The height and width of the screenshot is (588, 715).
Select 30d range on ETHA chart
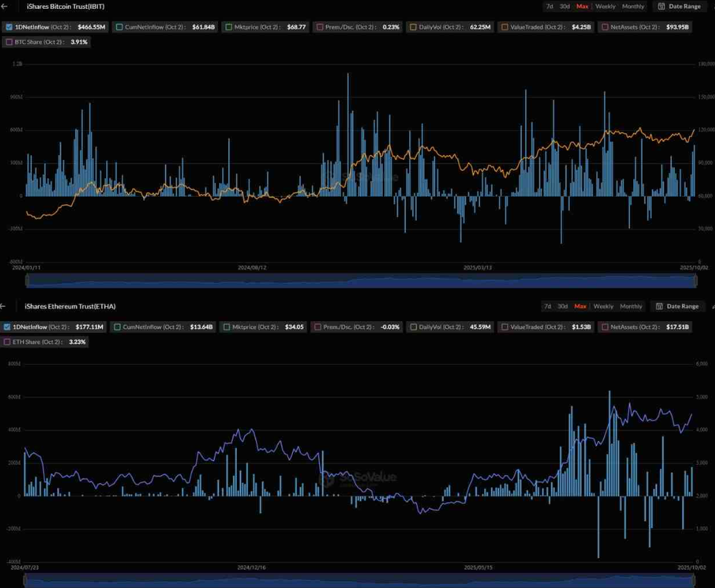tap(562, 306)
